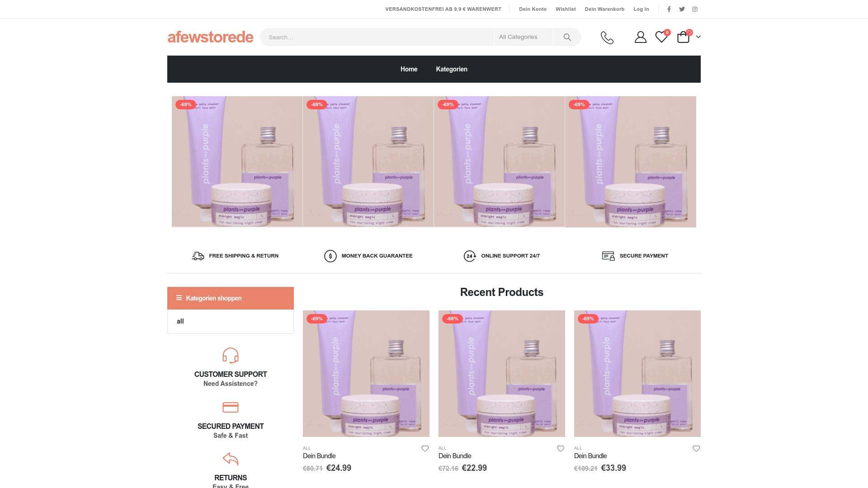Toggle wishlist heart on €22.99 bundle
This screenshot has height=488, width=868.
click(561, 449)
